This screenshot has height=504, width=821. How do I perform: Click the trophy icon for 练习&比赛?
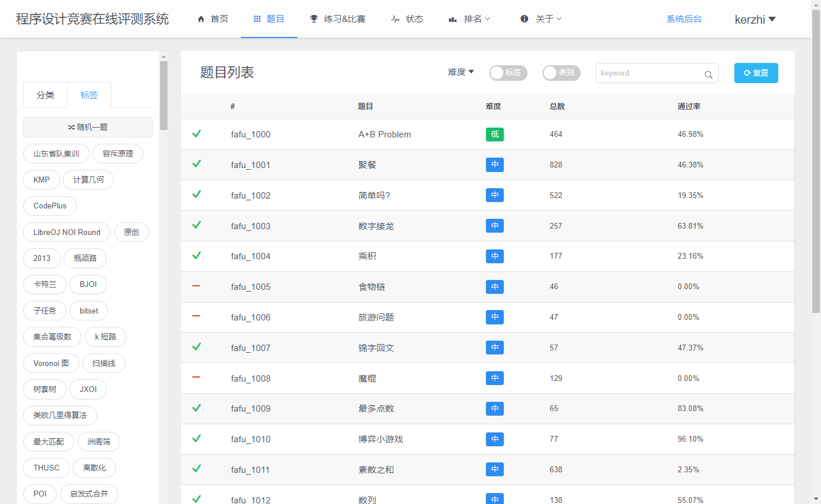[314, 19]
